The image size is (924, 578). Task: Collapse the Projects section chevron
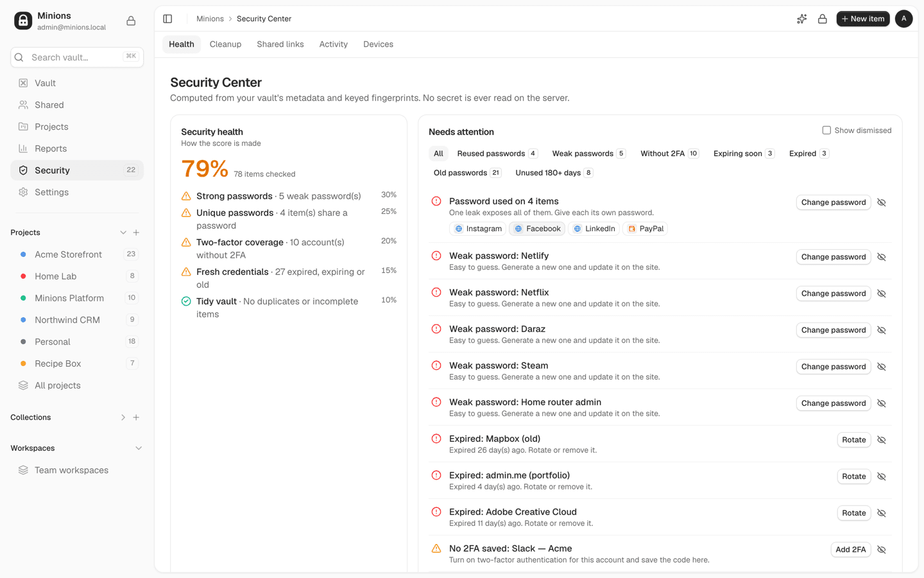coord(123,232)
